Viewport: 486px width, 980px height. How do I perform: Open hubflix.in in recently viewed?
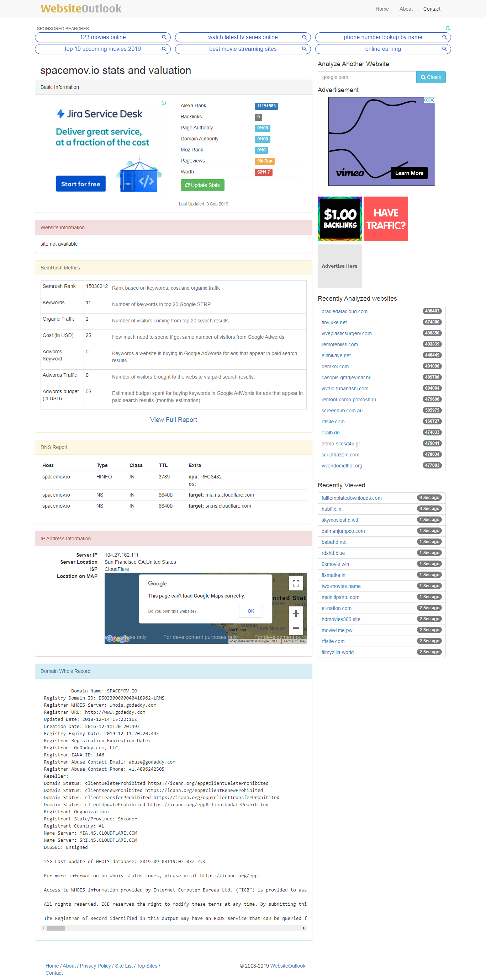tap(331, 509)
